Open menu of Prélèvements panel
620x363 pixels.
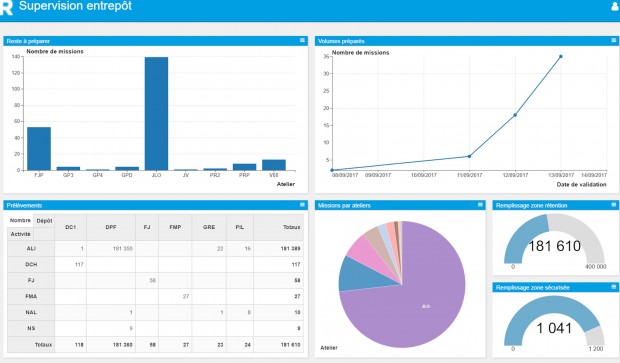[x=302, y=205]
